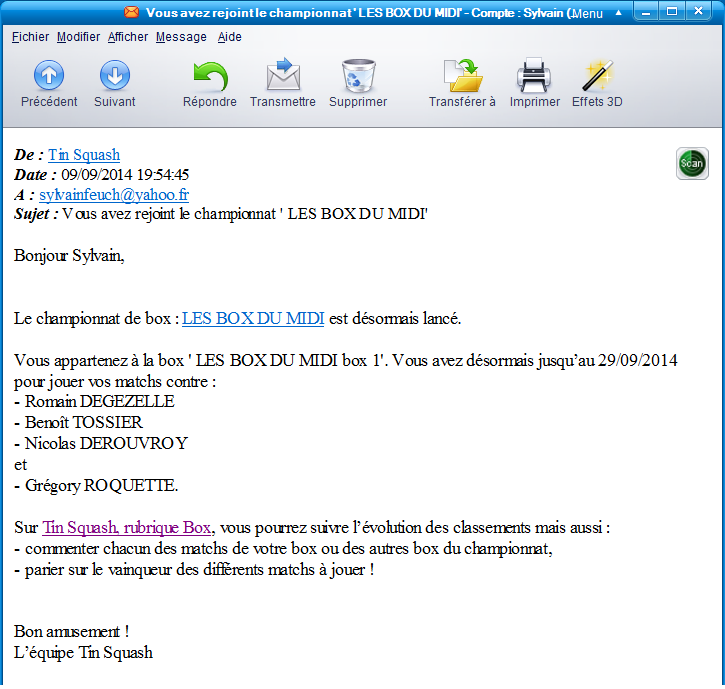Click the envelope icon in title bar
Viewport: 725px width, 689px height.
coord(131,12)
